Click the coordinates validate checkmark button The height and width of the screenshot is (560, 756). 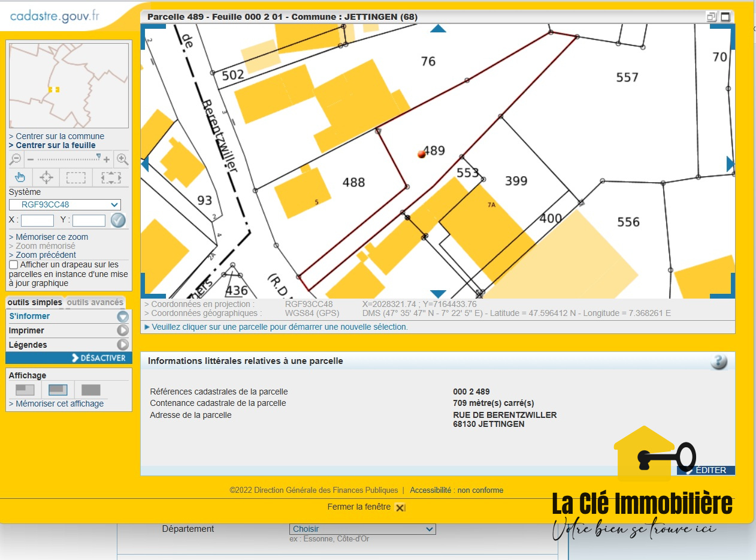point(118,220)
